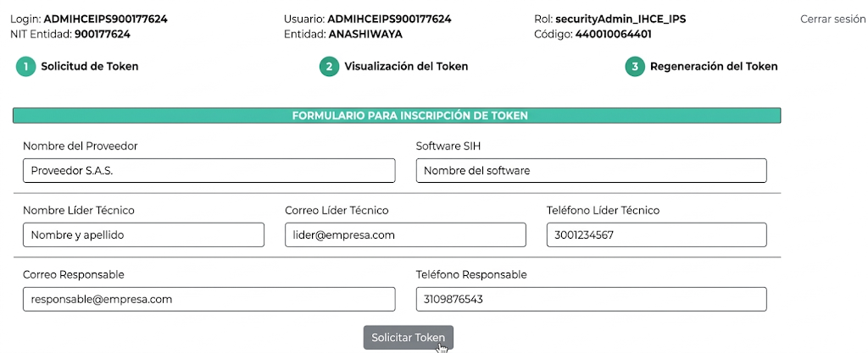Switch to Visualización del Token step
868x353 pixels.
point(405,67)
